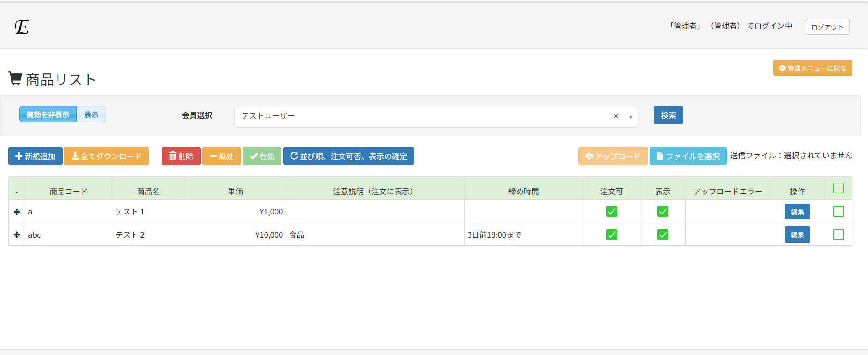
Task: Edit the テスト１ product row
Action: click(797, 212)
